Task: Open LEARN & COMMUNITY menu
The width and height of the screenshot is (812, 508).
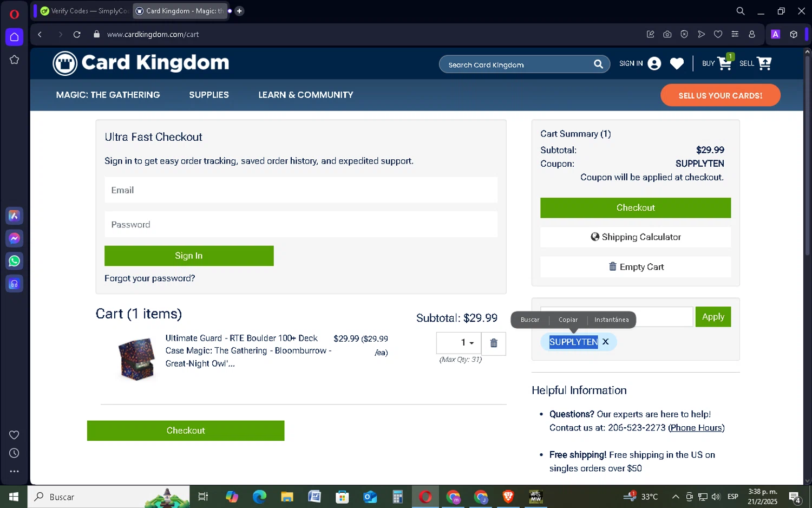Action: 306,95
